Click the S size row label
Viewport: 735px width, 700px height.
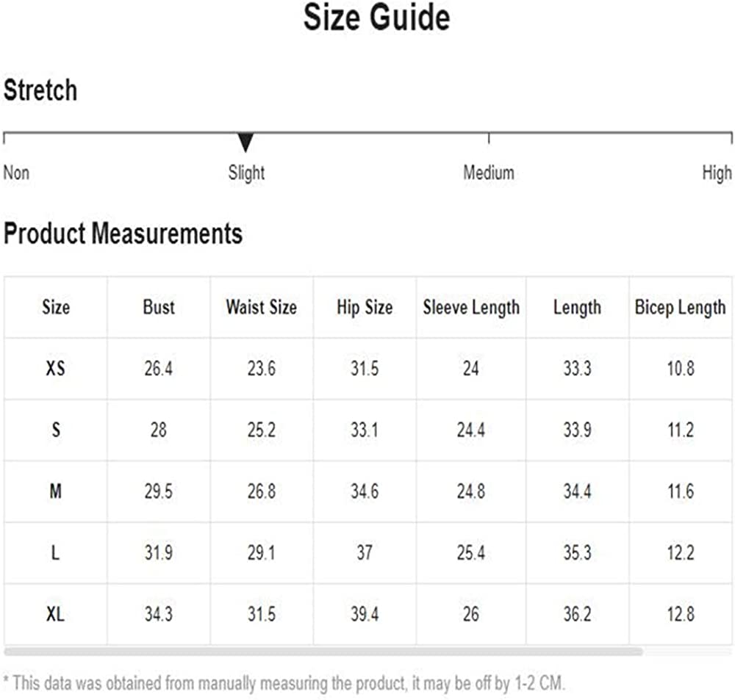tap(56, 430)
